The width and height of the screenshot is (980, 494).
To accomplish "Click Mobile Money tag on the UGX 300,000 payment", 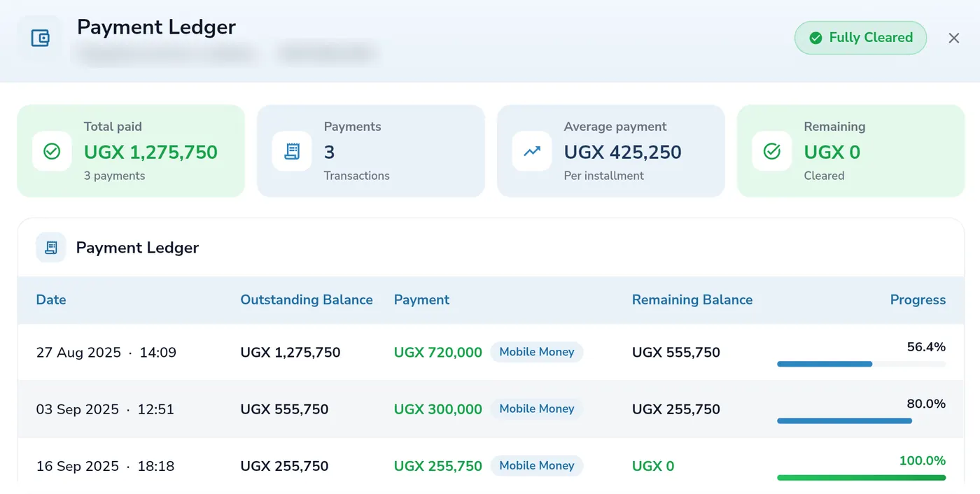I will tap(537, 409).
